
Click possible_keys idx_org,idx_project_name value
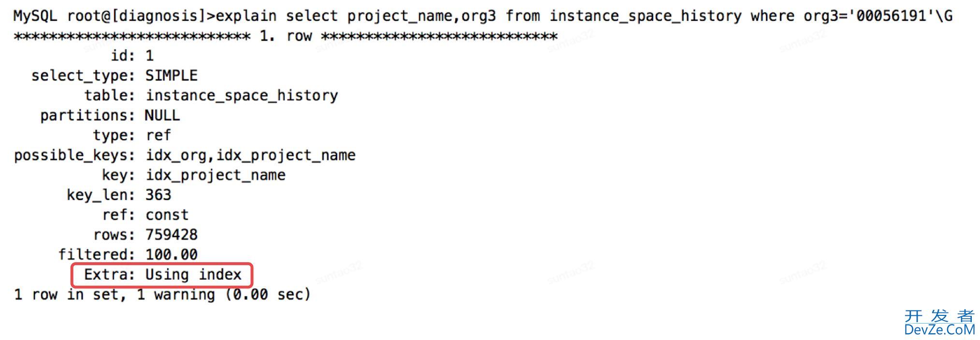(x=250, y=156)
